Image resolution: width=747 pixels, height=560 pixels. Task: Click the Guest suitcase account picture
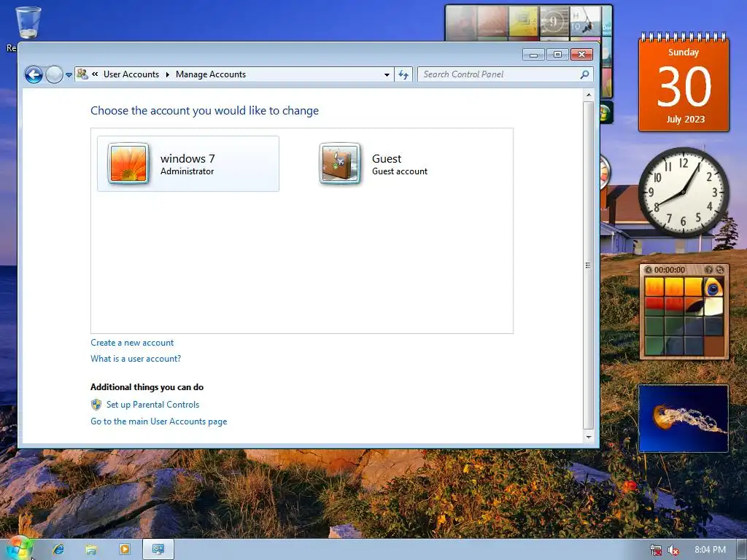pyautogui.click(x=340, y=163)
